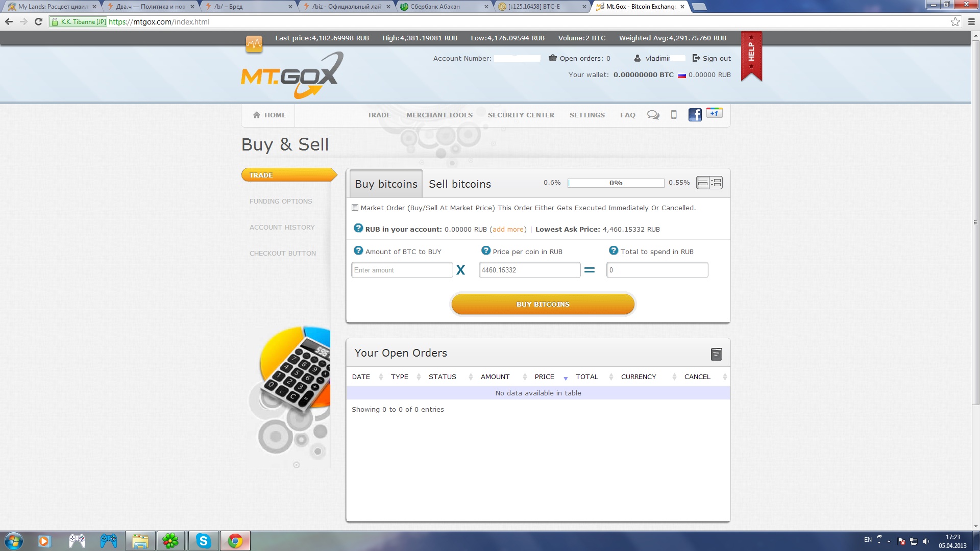
Task: Follow the 'add more' RUB link
Action: [508, 230]
